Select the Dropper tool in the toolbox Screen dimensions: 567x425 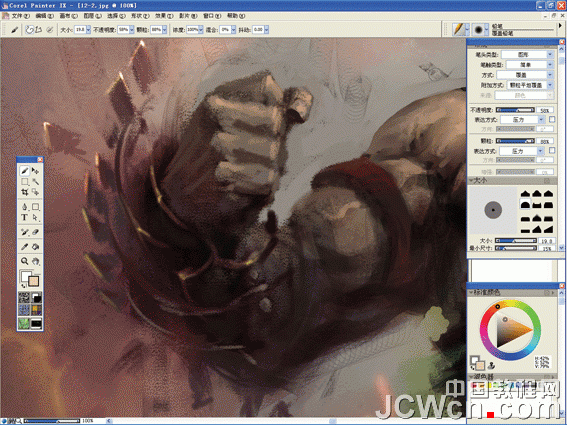coord(25,247)
